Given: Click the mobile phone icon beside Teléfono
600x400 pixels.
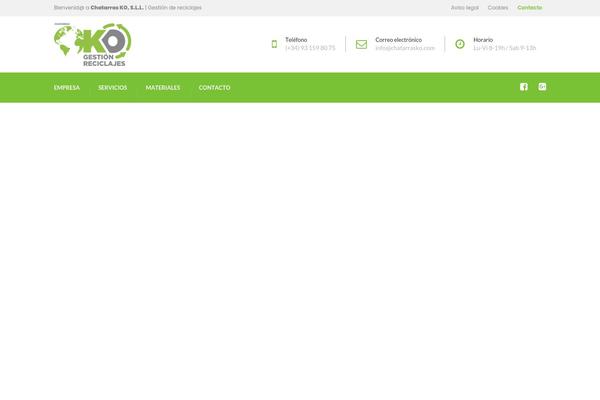Looking at the screenshot, I should coord(274,44).
